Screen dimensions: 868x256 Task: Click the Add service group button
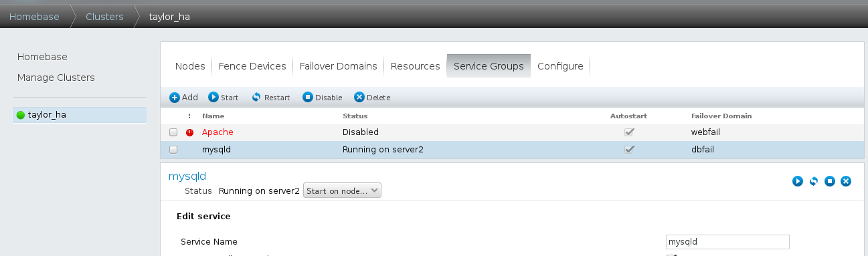point(183,97)
